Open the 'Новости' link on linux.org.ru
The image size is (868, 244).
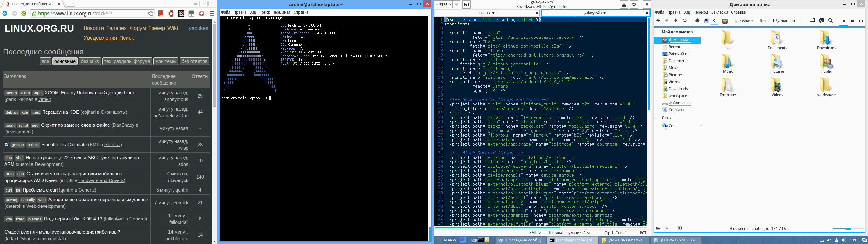94,28
